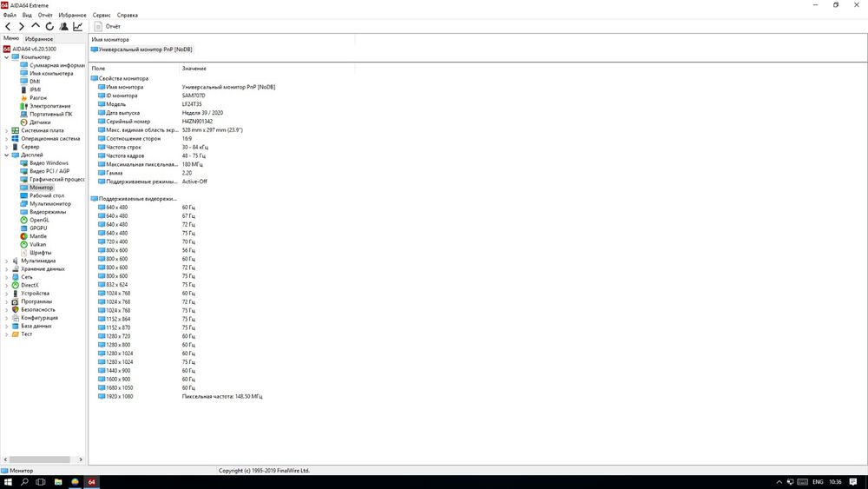Open user management icon in toolbar
868x489 pixels.
tap(63, 26)
